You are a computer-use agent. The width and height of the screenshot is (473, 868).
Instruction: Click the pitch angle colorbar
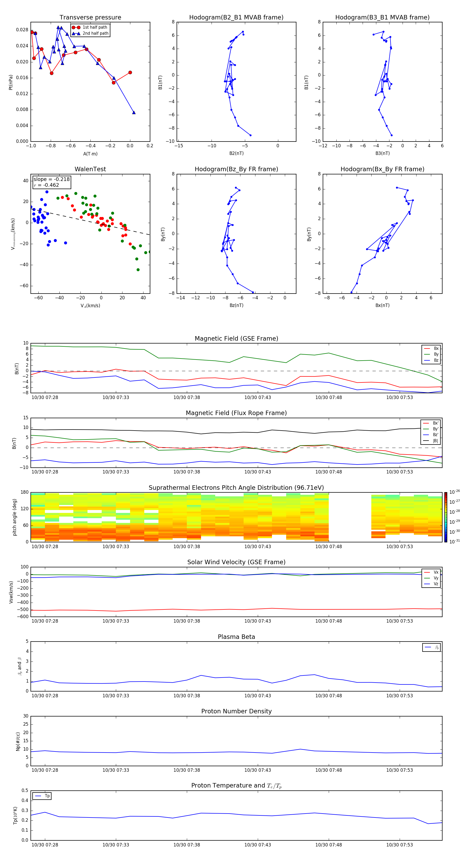[x=446, y=517]
